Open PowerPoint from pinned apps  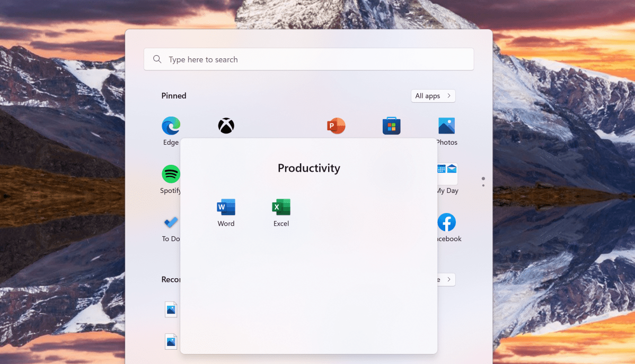click(x=336, y=126)
